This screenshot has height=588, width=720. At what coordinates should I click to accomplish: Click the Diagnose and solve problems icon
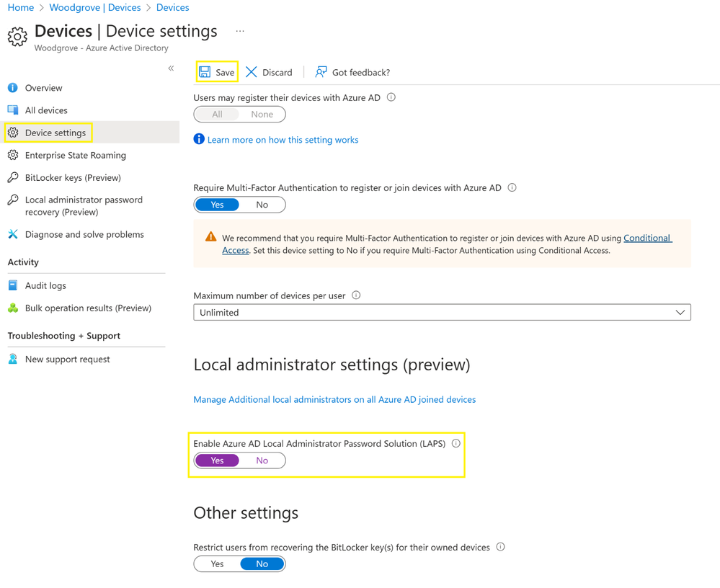tap(13, 234)
